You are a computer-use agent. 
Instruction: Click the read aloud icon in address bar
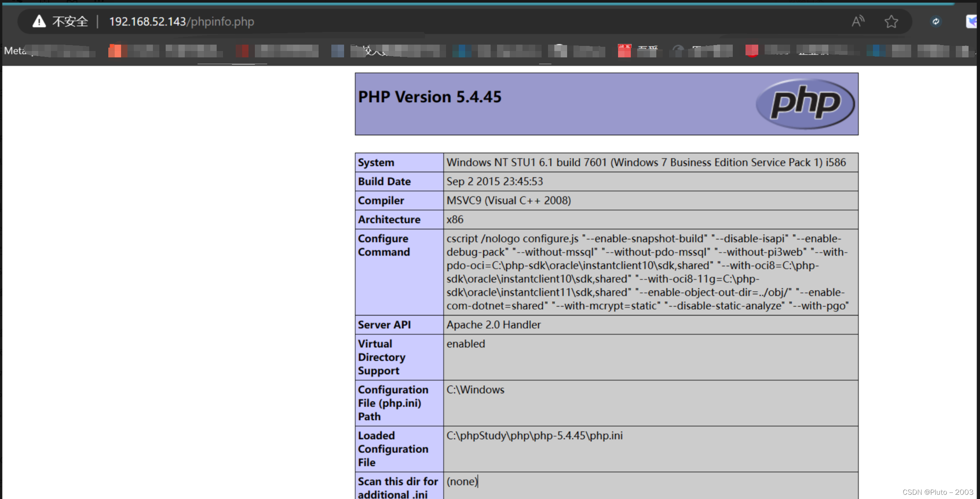858,21
